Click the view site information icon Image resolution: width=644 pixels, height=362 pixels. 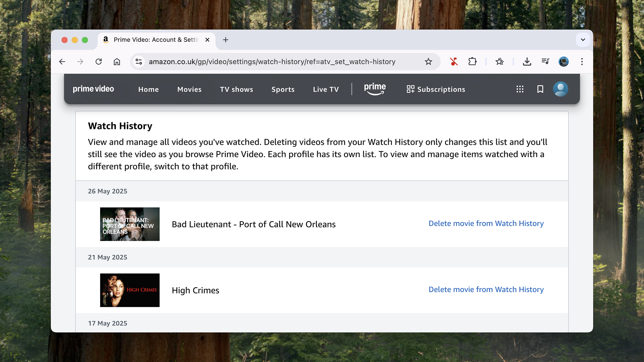(x=139, y=61)
